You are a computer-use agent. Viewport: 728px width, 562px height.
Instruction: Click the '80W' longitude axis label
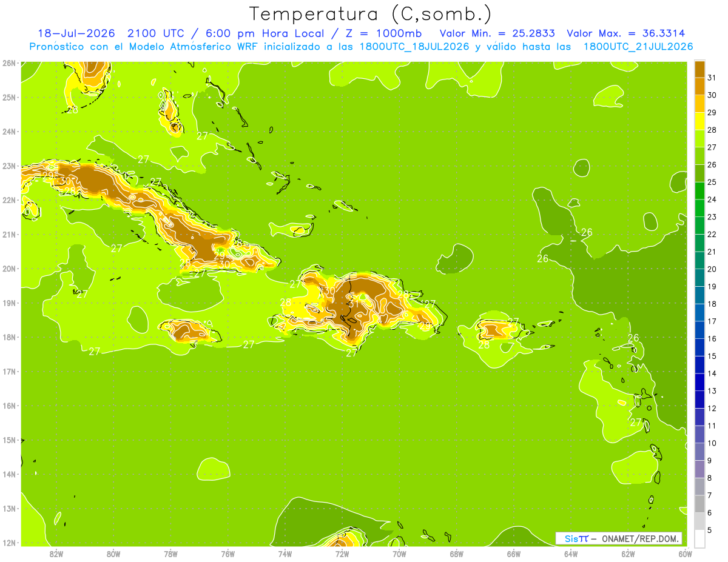(113, 554)
